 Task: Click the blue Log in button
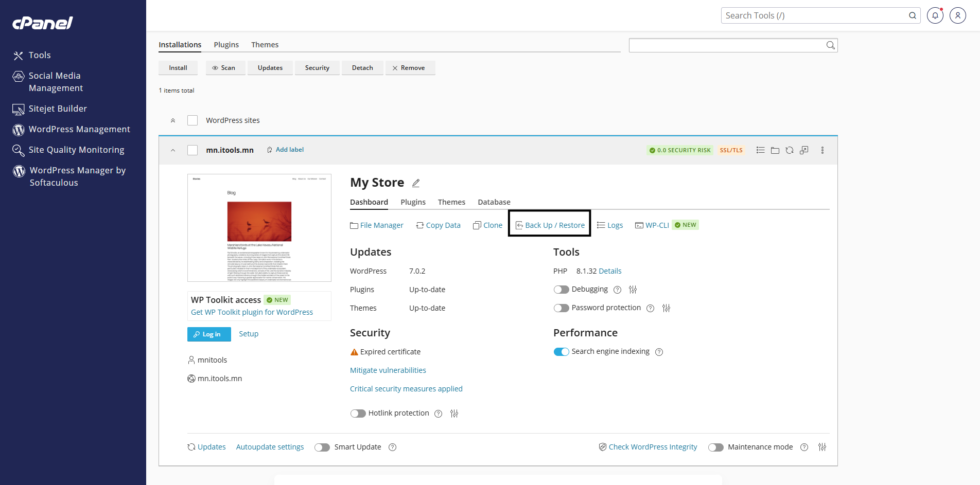tap(209, 334)
